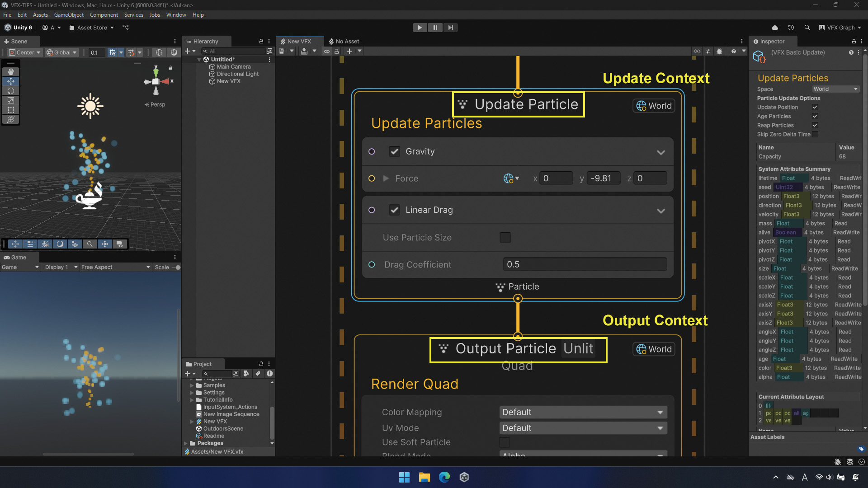
Task: Toggle Skip Zero Delta Time checkbox
Action: click(815, 135)
